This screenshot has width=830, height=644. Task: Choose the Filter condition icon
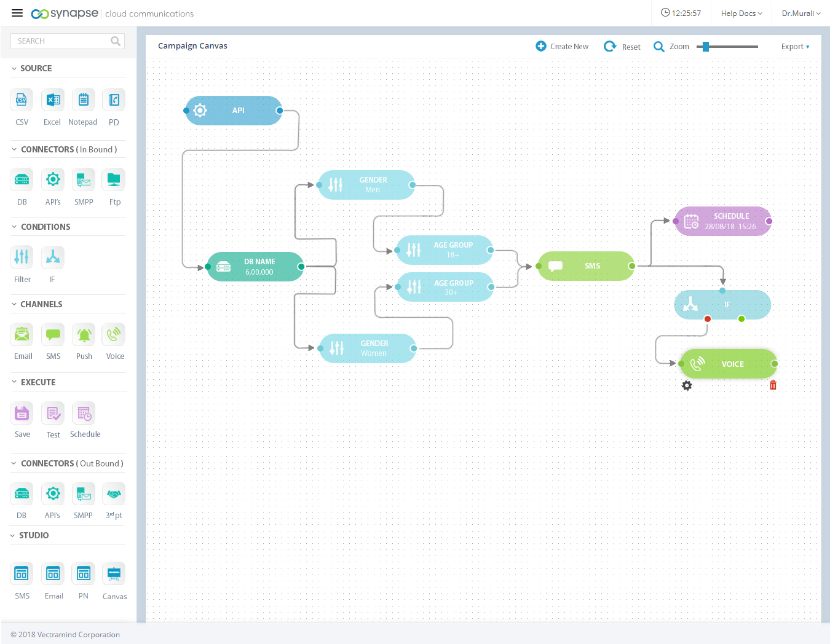click(x=22, y=257)
